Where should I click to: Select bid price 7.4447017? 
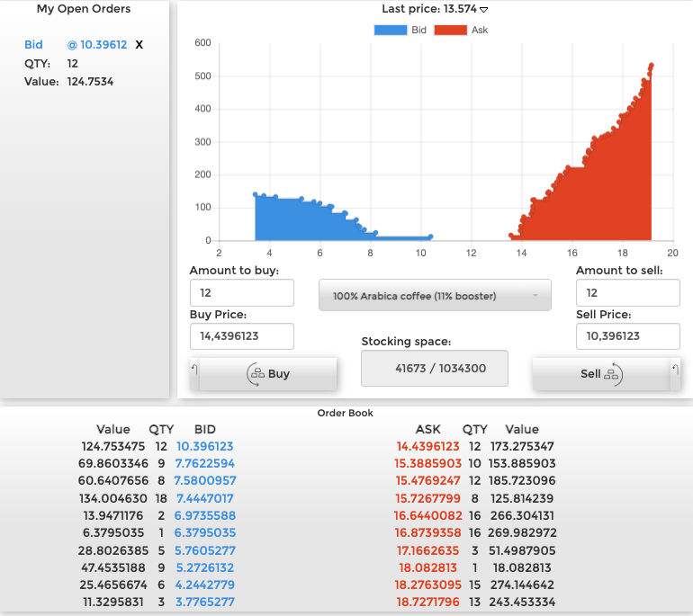pyautogui.click(x=204, y=498)
